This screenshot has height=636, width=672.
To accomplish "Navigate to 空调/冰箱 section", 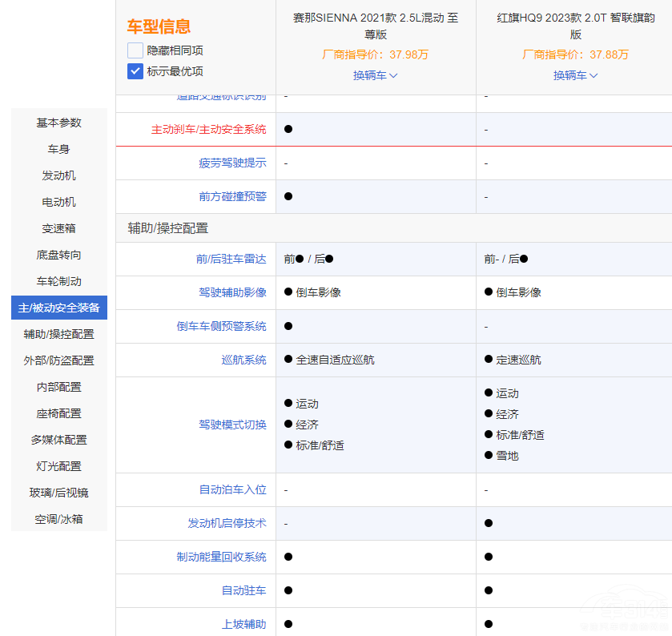I will tap(59, 519).
